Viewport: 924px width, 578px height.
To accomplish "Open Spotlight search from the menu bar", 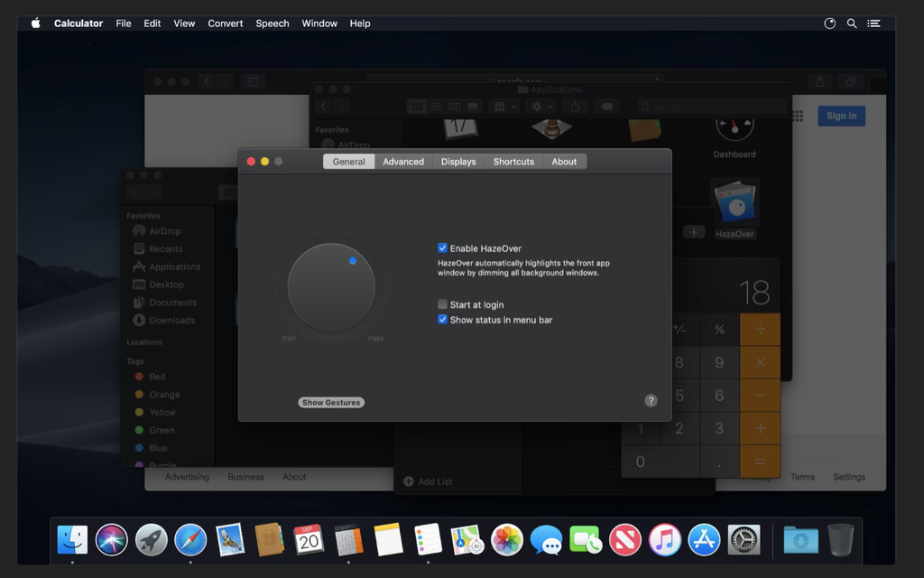I will coord(852,23).
